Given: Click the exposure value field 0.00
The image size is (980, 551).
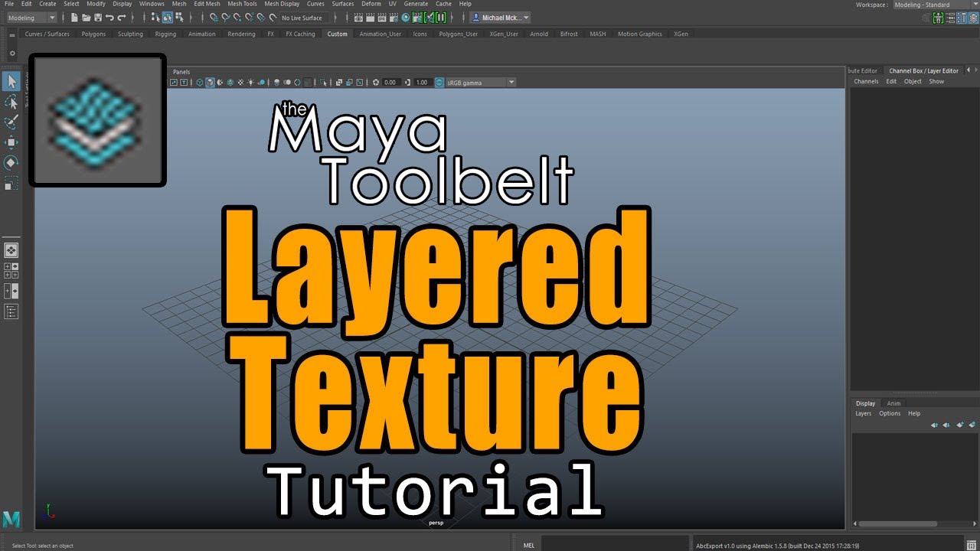Looking at the screenshot, I should click(x=390, y=82).
